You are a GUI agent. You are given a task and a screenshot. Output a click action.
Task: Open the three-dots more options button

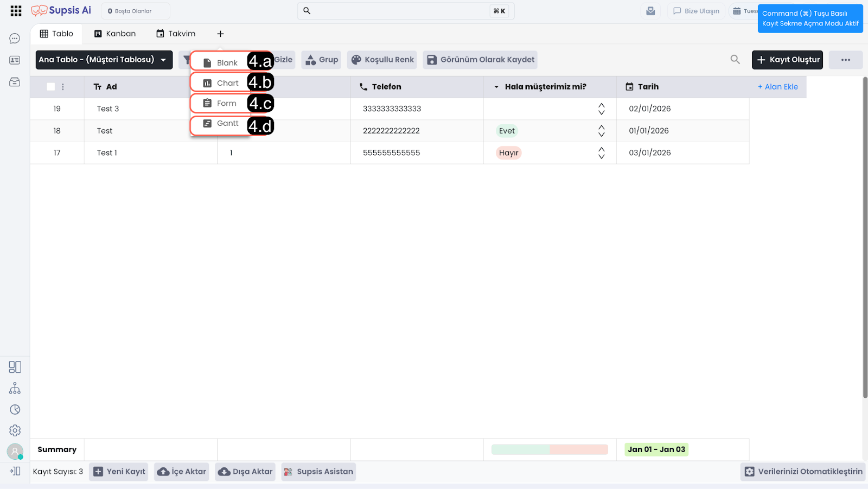(x=845, y=60)
